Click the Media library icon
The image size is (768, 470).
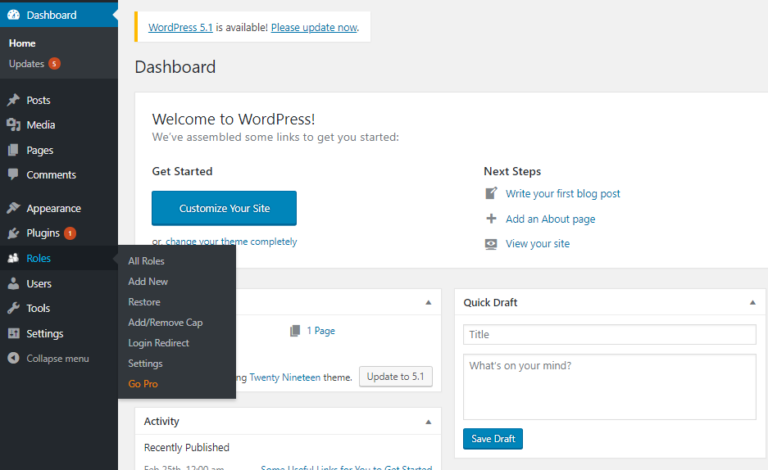13,124
